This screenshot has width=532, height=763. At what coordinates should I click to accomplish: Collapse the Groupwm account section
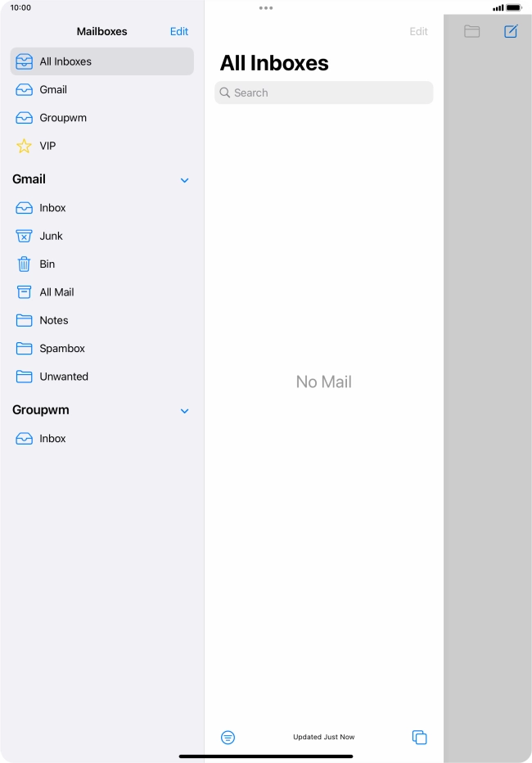click(x=184, y=411)
